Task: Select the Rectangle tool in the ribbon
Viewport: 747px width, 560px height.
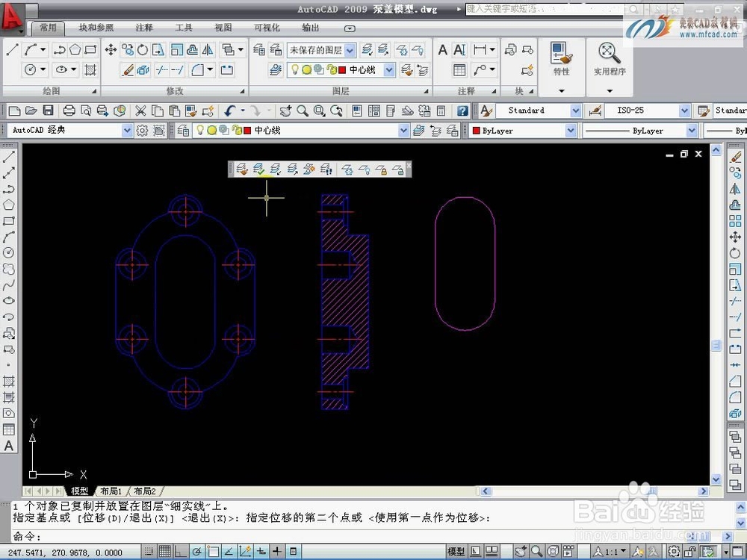Action: point(90,49)
